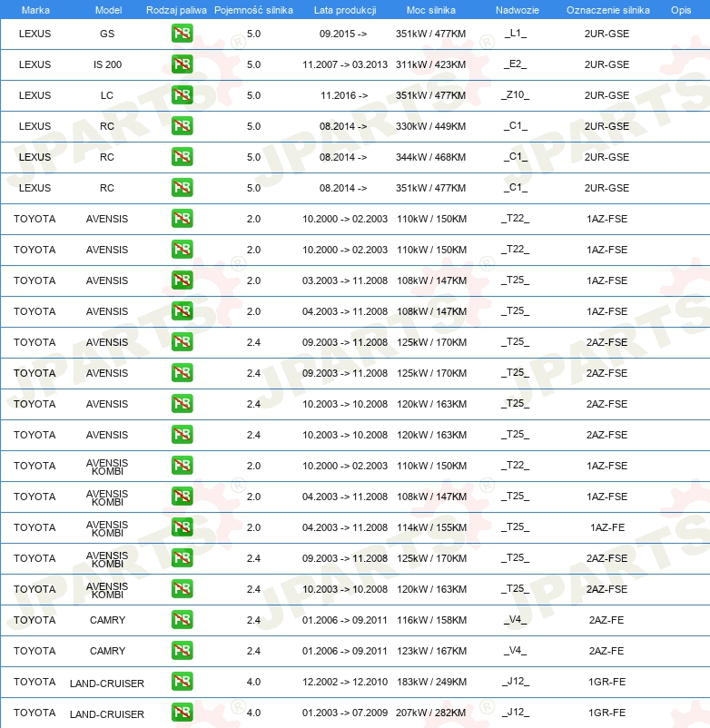The image size is (710, 728).
Task: Click AVENSIS KOMBI in the 114kW / 155KM row
Action: pos(107,529)
